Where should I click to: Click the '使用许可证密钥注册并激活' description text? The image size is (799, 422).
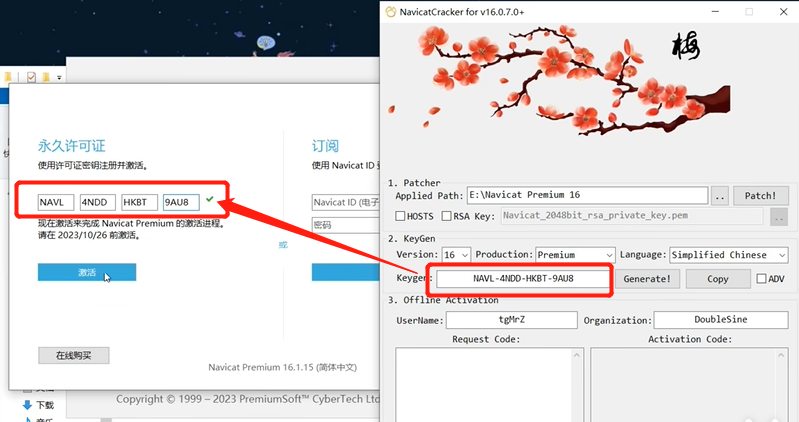(x=93, y=166)
